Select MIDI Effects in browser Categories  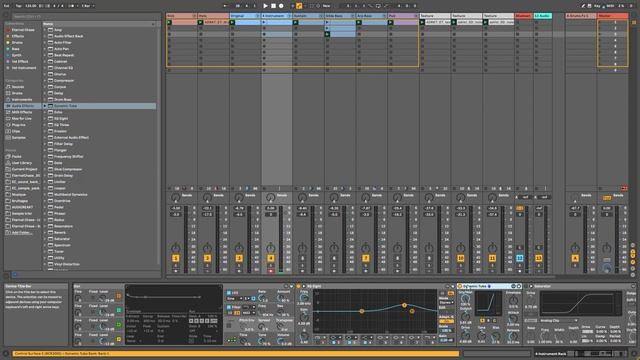22,112
